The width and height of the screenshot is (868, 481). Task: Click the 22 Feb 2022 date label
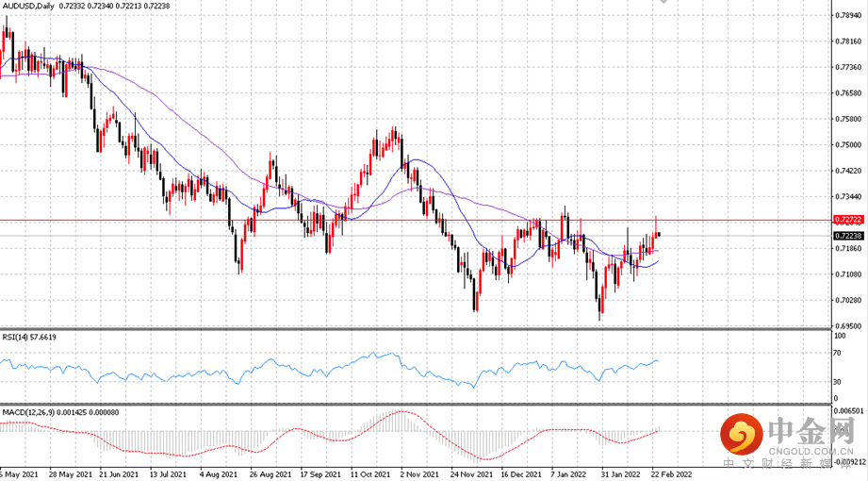pos(671,474)
